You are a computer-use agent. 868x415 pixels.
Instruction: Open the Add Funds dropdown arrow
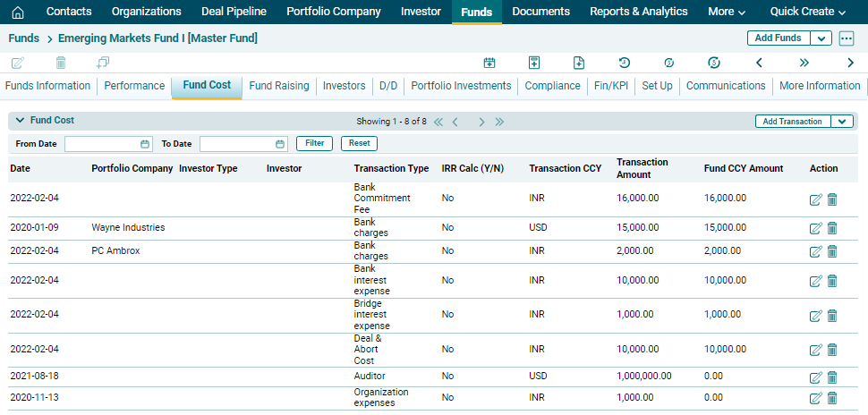(821, 38)
